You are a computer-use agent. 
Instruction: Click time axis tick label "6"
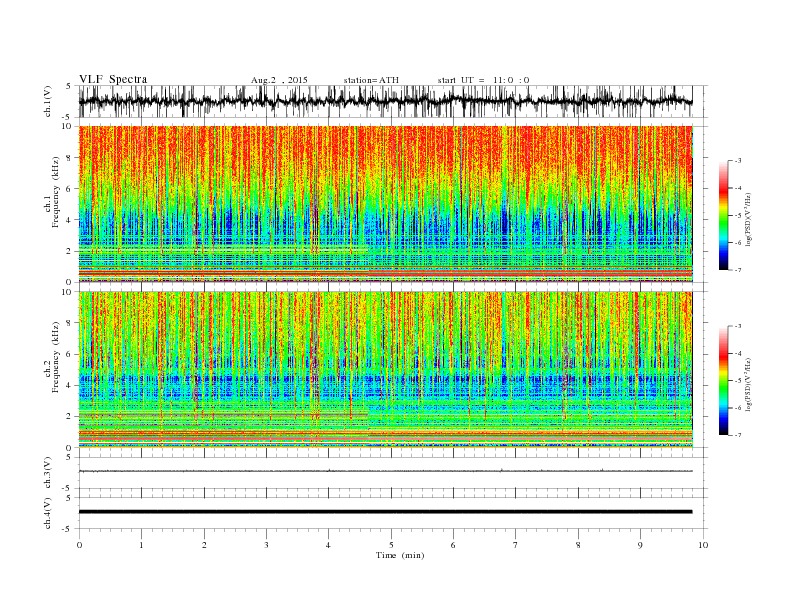pyautogui.click(x=453, y=545)
